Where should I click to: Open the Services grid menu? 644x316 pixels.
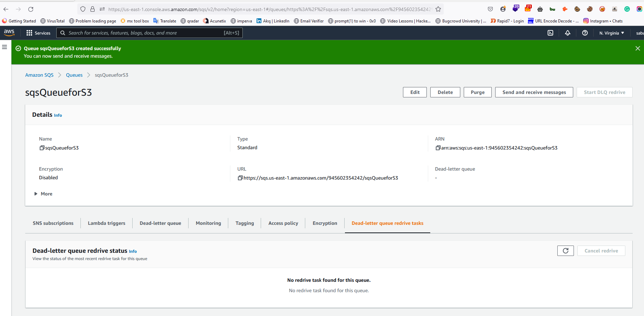[38, 33]
